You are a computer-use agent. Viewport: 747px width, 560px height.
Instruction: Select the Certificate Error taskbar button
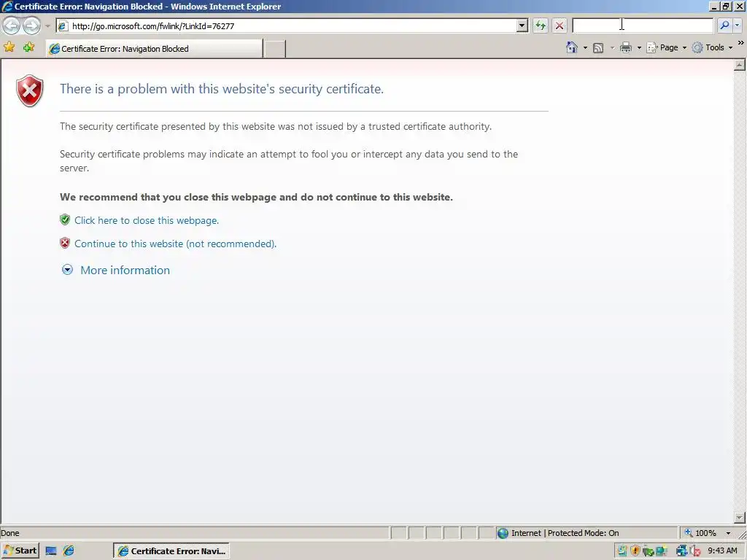(171, 551)
